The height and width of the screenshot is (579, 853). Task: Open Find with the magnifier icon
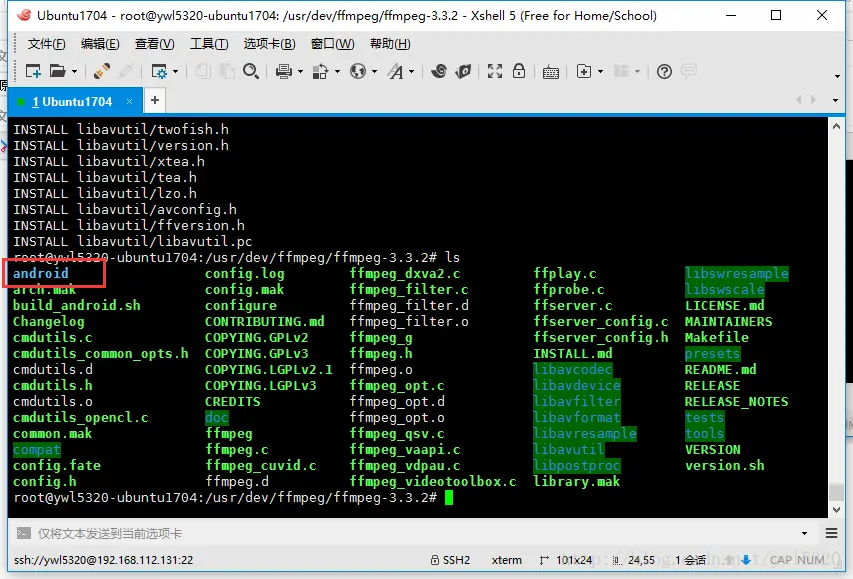coord(251,71)
